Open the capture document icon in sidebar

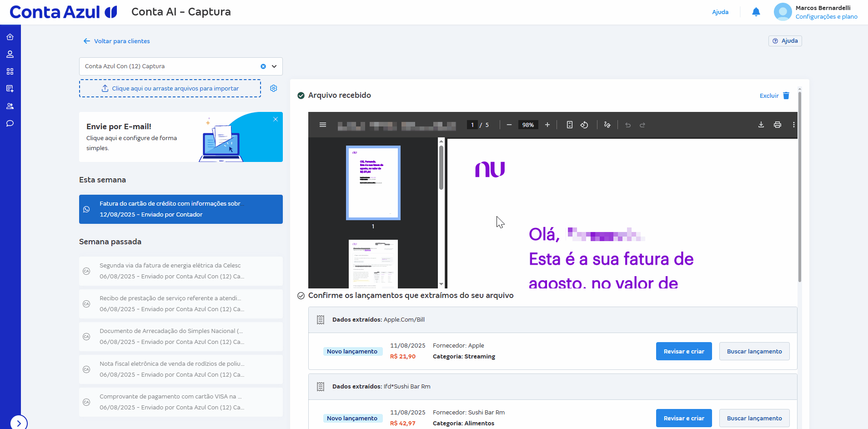click(x=10, y=89)
